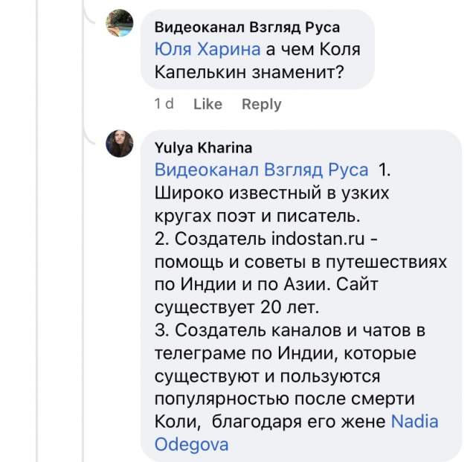Open Yulya Kharina's profile picture
Screen dimensions: 476x462
click(120, 144)
